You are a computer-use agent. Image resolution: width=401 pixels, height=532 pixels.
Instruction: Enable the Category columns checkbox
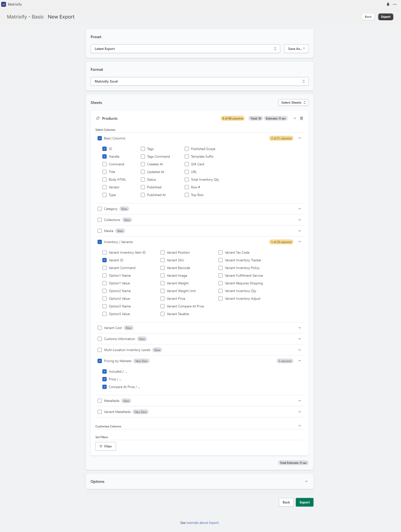coord(100,209)
